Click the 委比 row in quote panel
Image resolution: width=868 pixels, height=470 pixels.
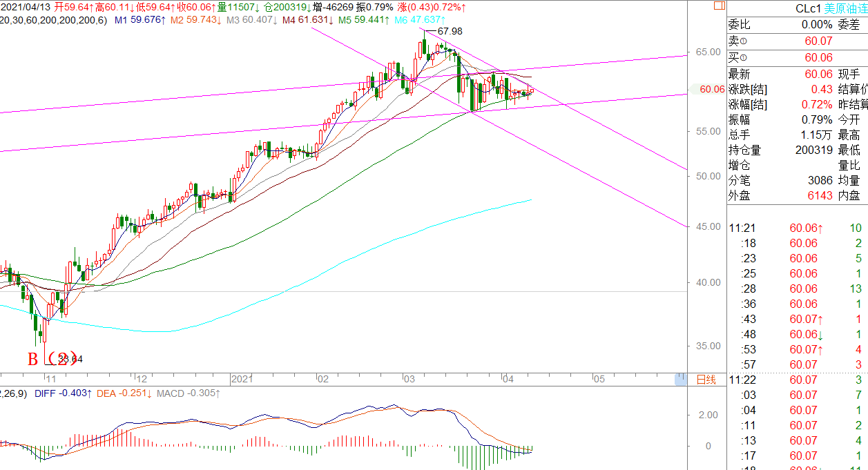[797, 25]
